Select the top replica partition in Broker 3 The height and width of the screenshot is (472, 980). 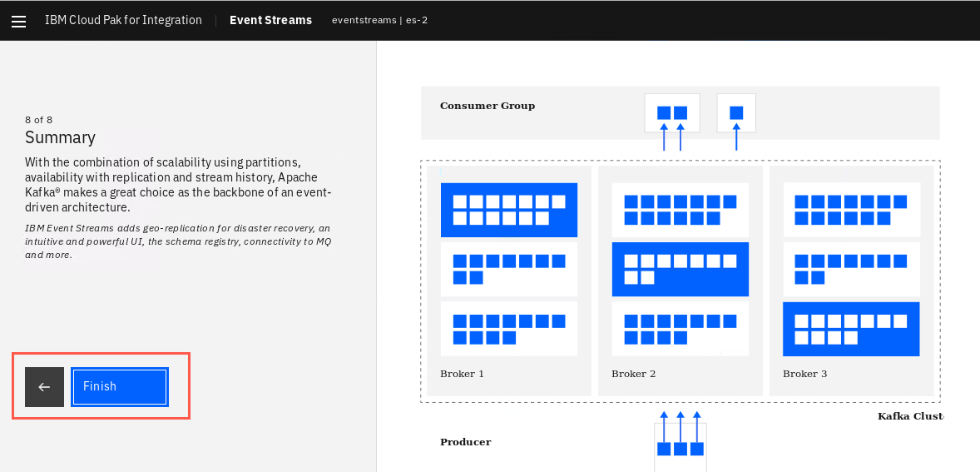pos(851,210)
